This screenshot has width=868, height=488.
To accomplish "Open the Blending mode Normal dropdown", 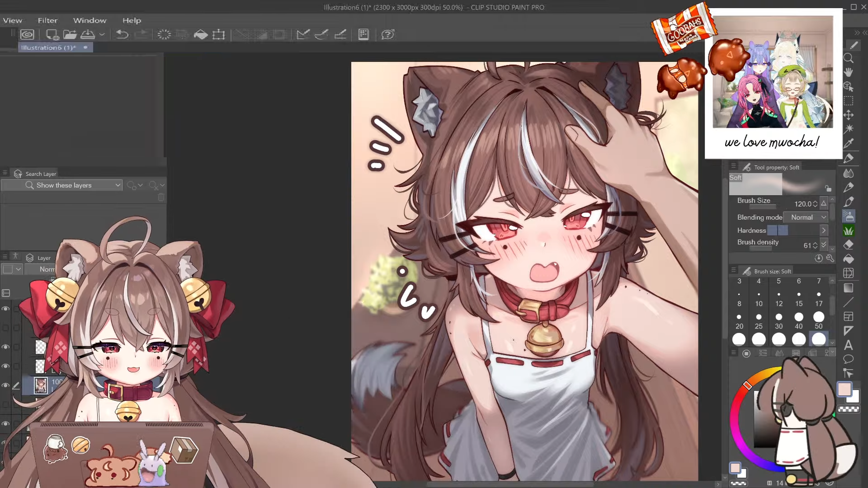I will 808,217.
